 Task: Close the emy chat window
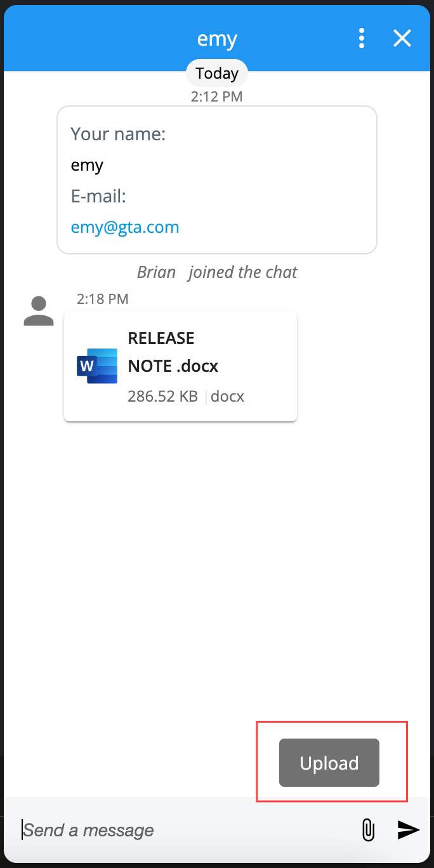[402, 39]
